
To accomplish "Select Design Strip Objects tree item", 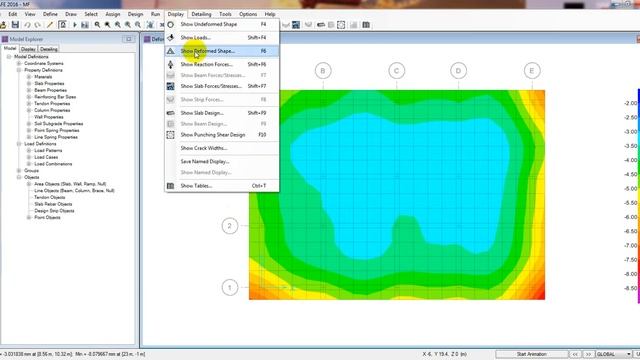I will [54, 211].
